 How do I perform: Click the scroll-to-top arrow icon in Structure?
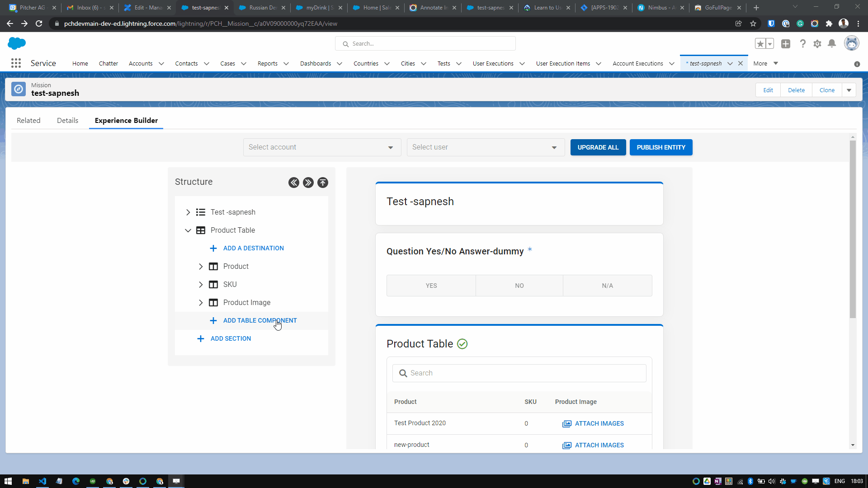(x=323, y=183)
